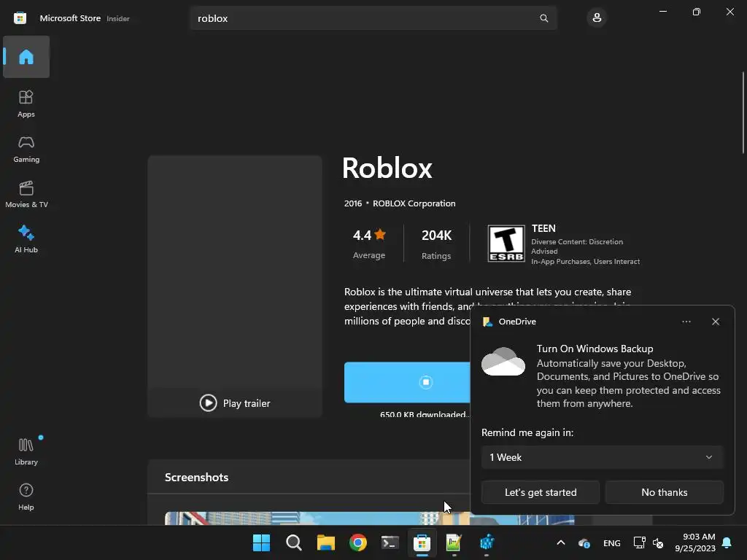Go to Home in Store sidebar

click(x=26, y=57)
